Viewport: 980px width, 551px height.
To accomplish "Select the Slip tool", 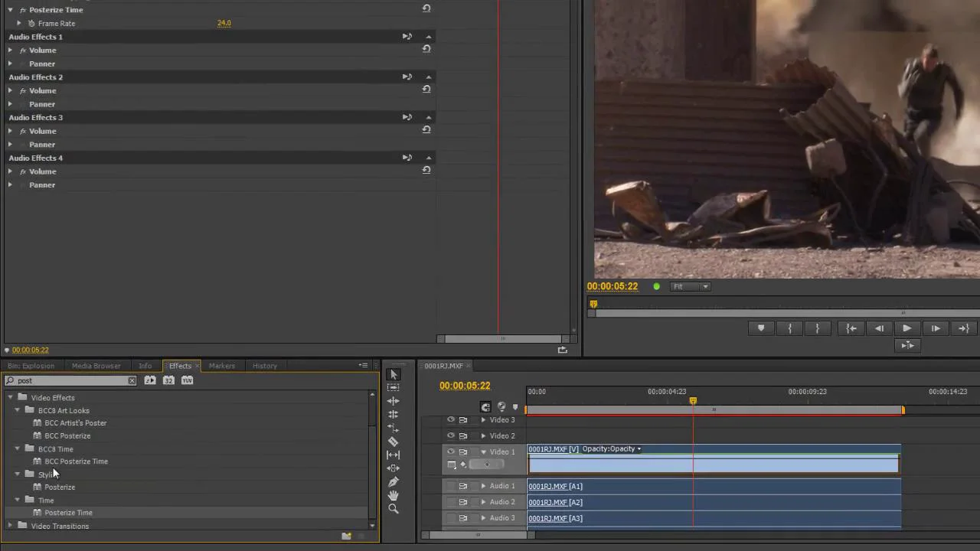I will pos(394,455).
